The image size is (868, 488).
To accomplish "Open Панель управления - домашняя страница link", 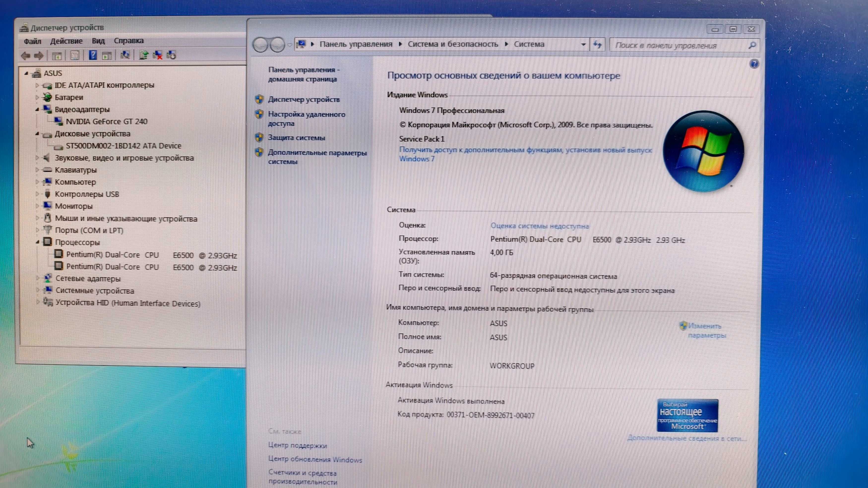I will [304, 74].
